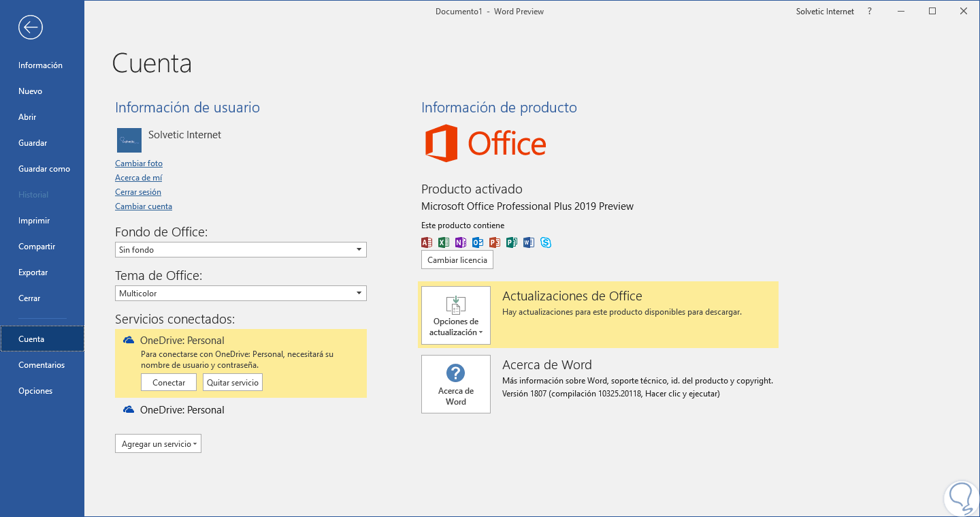This screenshot has width=980, height=517.
Task: Click the Publisher icon under product contents
Action: [x=512, y=242]
